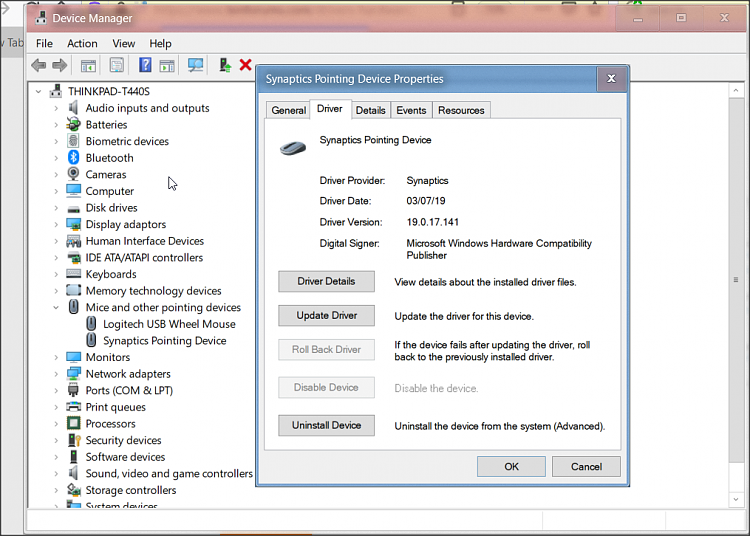750x536 pixels.
Task: Select Memory technology devices row
Action: [x=154, y=291]
